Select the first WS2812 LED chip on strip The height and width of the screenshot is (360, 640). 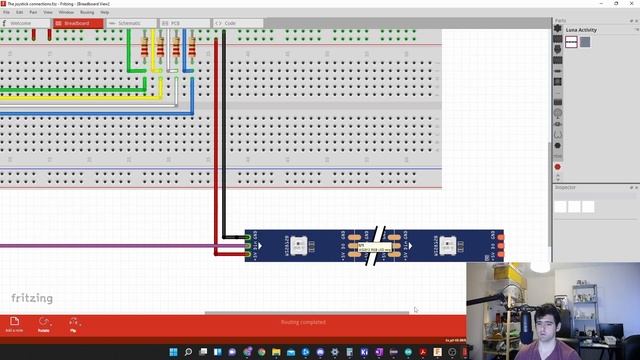[x=298, y=246]
